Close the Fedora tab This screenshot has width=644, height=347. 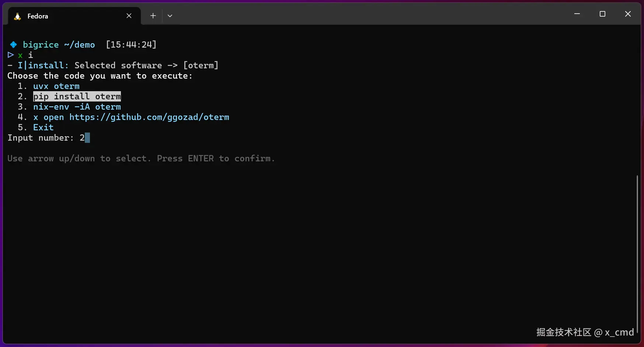[x=129, y=16]
